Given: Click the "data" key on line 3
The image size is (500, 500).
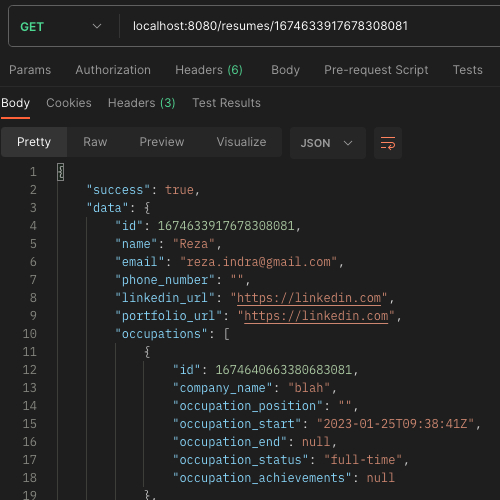Looking at the screenshot, I should [107, 208].
